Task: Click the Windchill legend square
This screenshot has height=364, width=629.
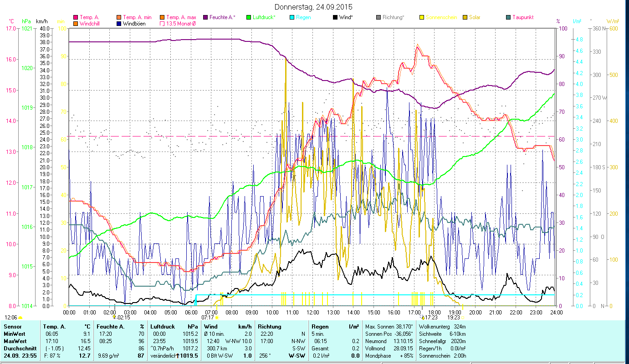Action: (76, 23)
